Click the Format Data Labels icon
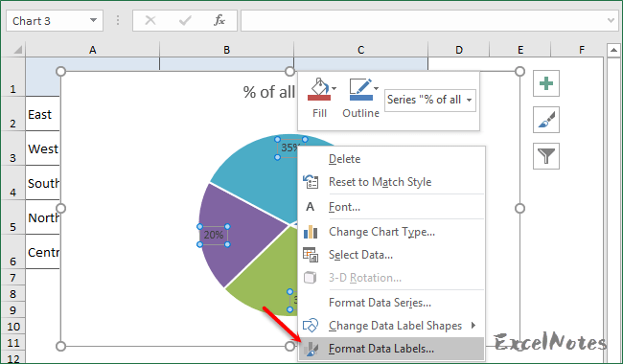The width and height of the screenshot is (623, 364). (x=311, y=349)
